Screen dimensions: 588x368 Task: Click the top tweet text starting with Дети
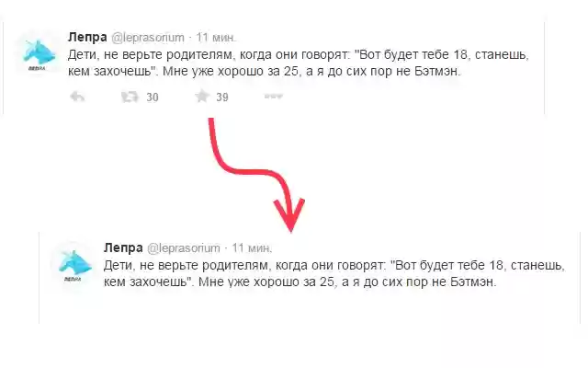point(299,63)
